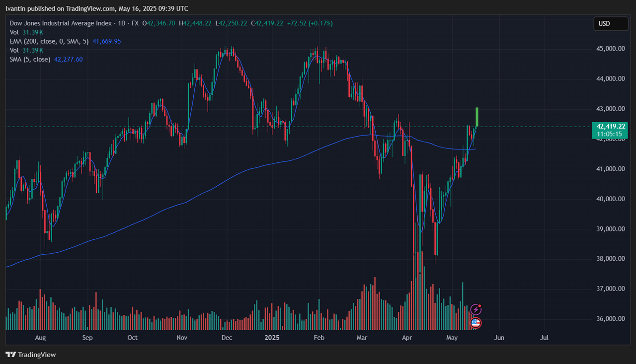This screenshot has width=636, height=364.
Task: Select the EMA (200, close, 0, SMA, 5) legend
Action: [x=49, y=41]
